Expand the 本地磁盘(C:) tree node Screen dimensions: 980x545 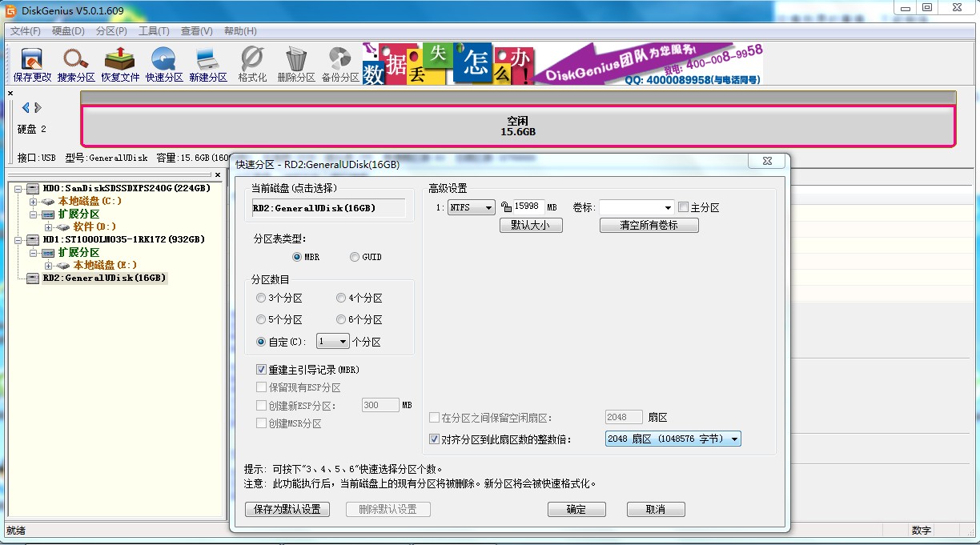point(34,201)
